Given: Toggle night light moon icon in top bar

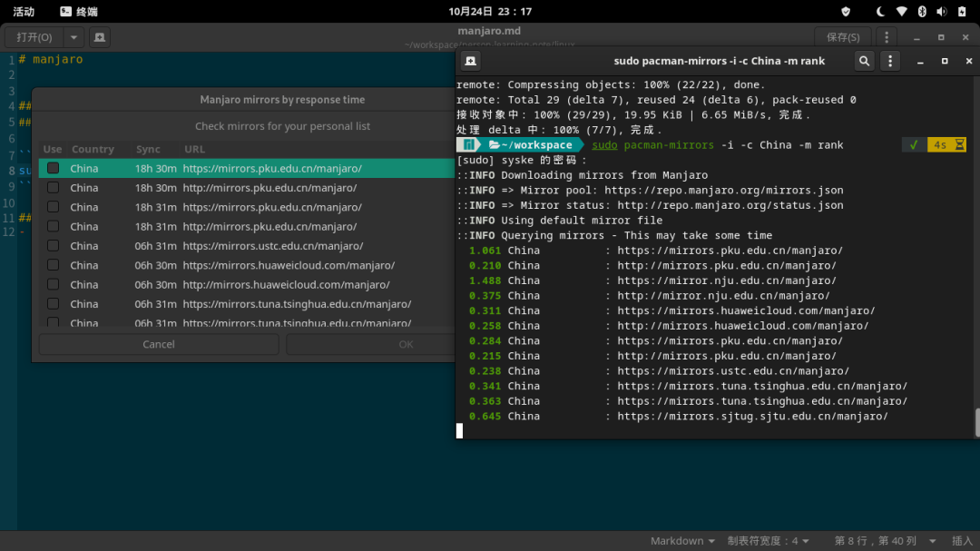Looking at the screenshot, I should [x=880, y=11].
